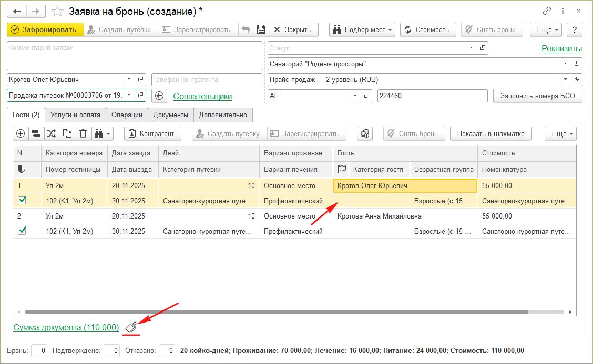Copy the selected guest row in table toolbar
This screenshot has height=364, width=593.
(x=67, y=133)
